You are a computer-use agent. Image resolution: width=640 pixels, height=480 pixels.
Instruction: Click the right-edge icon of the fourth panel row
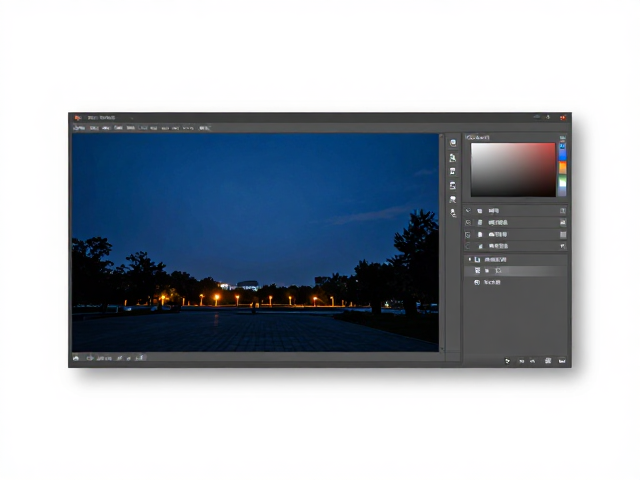coord(563,246)
